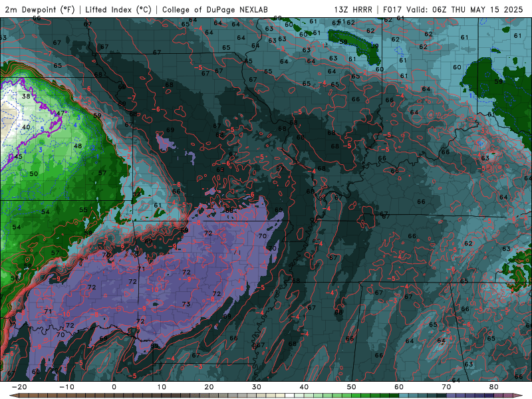Viewport: 532px width, 399px height.
Task: Click the 30 label on the color scale
Action: pos(257,387)
